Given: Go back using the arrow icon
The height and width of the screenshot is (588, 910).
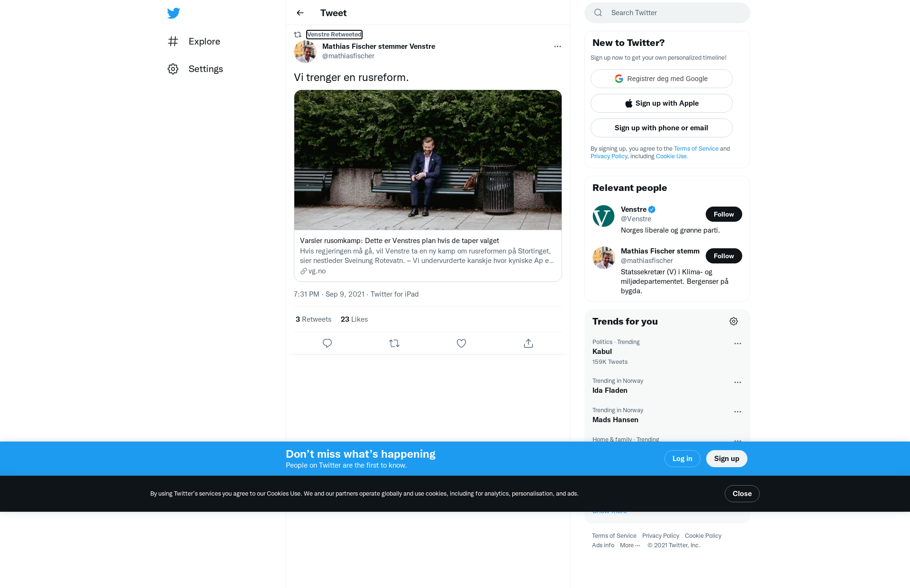Looking at the screenshot, I should click(300, 13).
